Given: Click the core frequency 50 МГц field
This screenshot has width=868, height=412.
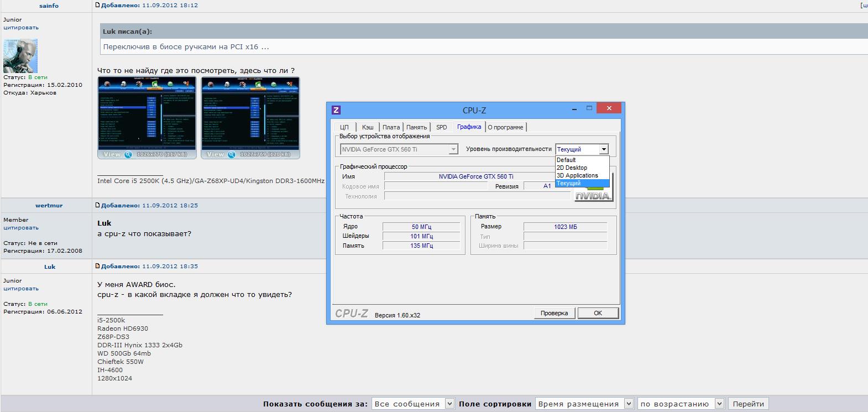Looking at the screenshot, I should pos(421,227).
